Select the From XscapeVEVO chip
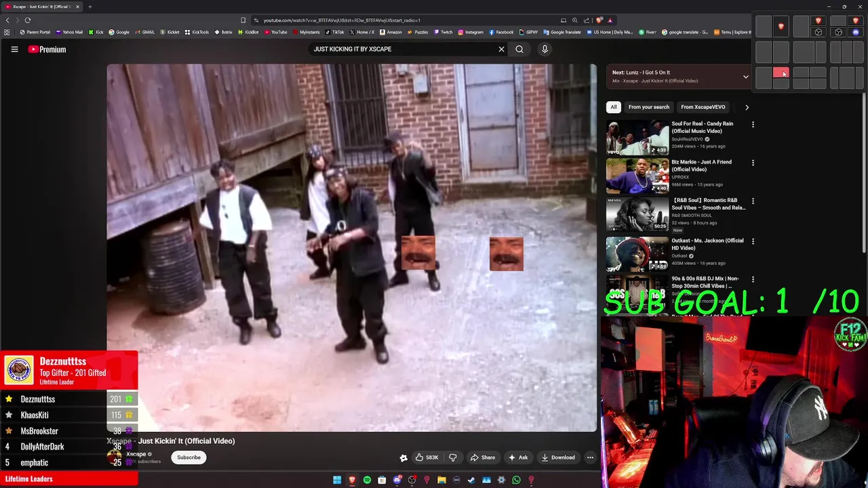868x488 pixels. (x=703, y=107)
